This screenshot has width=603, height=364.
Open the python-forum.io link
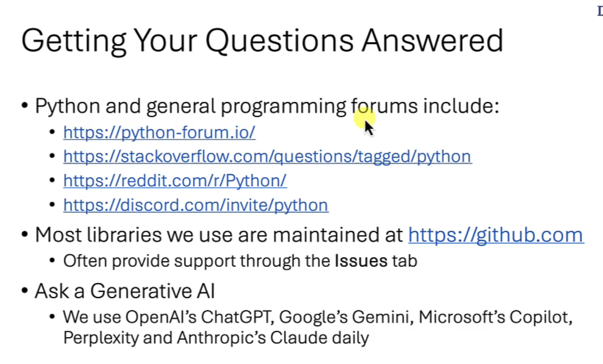(159, 133)
